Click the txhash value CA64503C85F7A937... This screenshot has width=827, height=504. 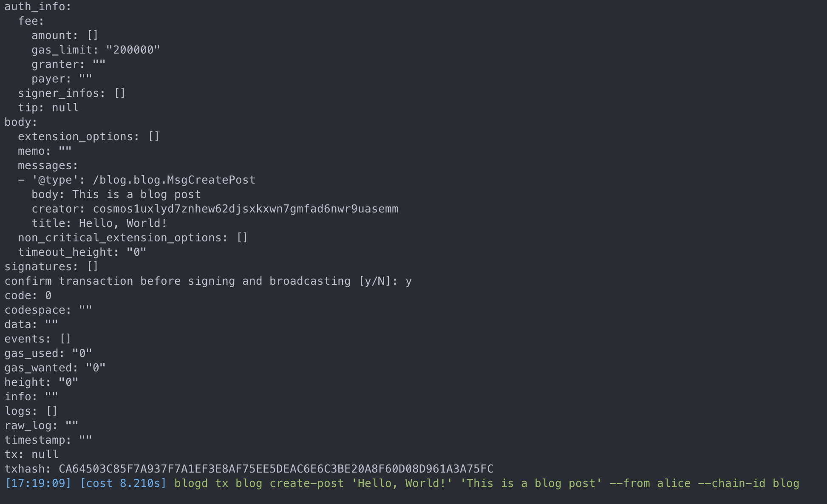276,469
